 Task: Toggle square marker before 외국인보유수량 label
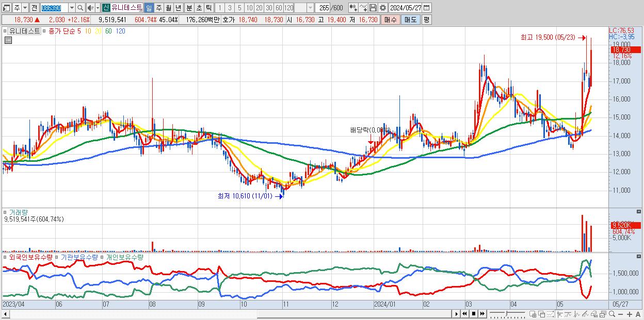pyautogui.click(x=5, y=257)
